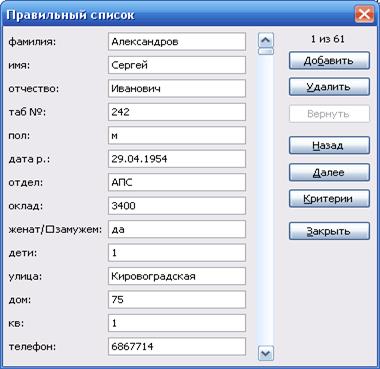Advance to next record with Далее

[x=329, y=172]
